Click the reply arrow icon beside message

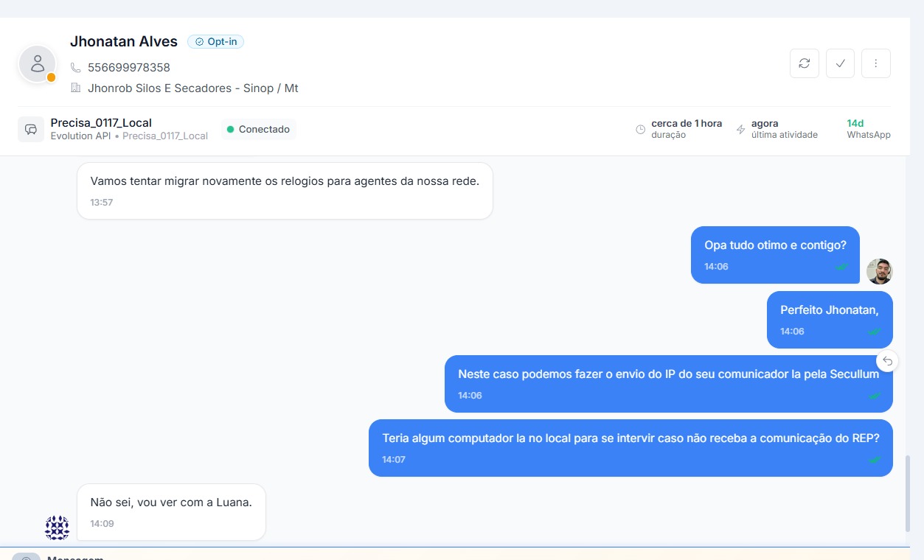(888, 361)
